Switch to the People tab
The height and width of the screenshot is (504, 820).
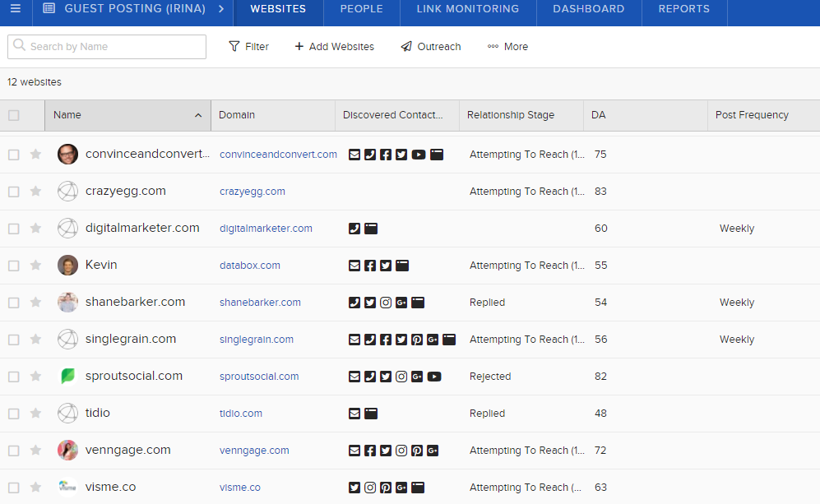pos(361,9)
